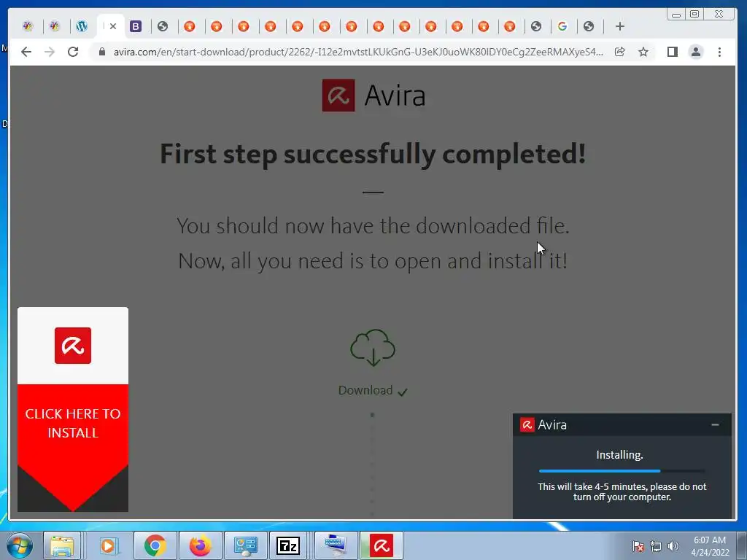The width and height of the screenshot is (747, 560).
Task: Open Google Chrome from the taskbar
Action: point(155,545)
